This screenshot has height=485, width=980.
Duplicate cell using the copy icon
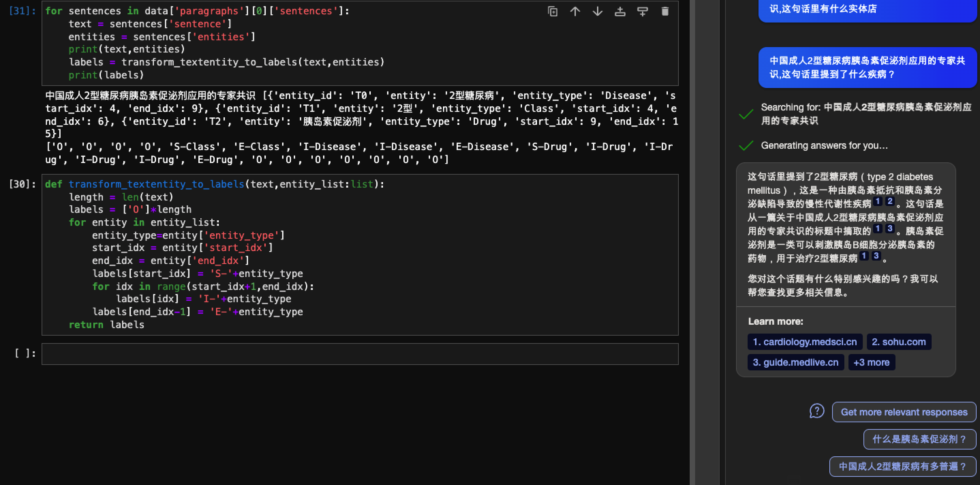(552, 11)
